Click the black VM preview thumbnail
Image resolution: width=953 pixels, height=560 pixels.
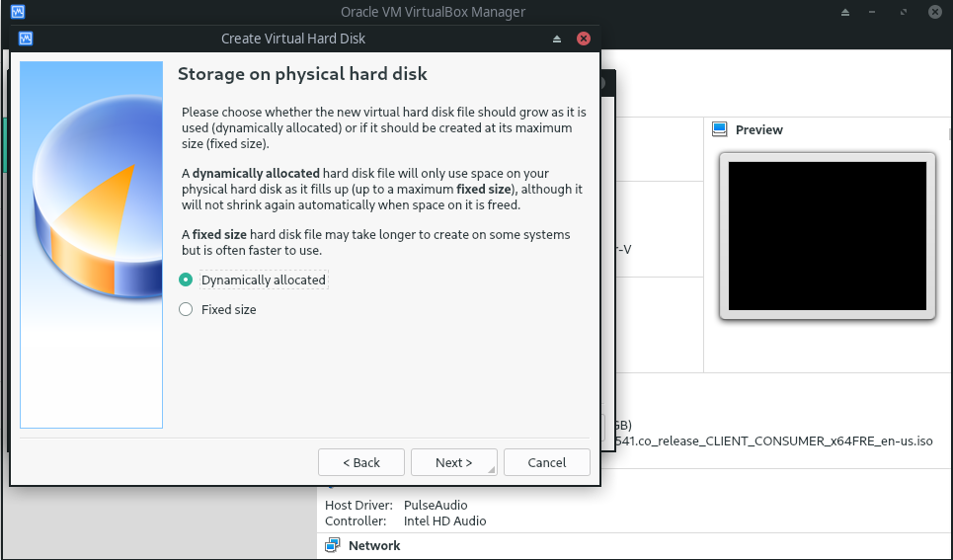(x=827, y=236)
